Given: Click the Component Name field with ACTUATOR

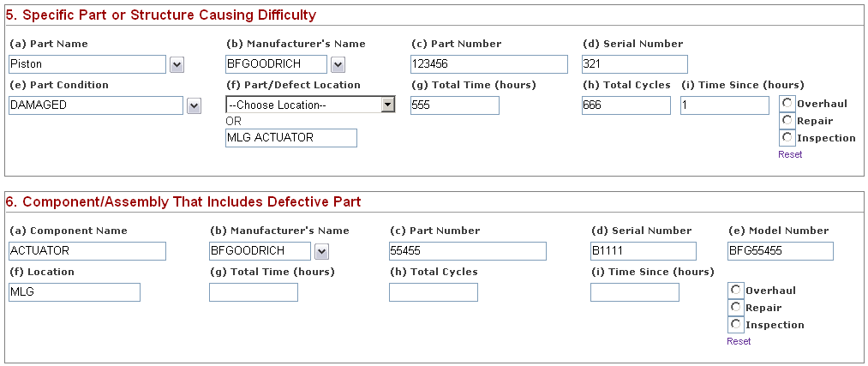Looking at the screenshot, I should [87, 251].
